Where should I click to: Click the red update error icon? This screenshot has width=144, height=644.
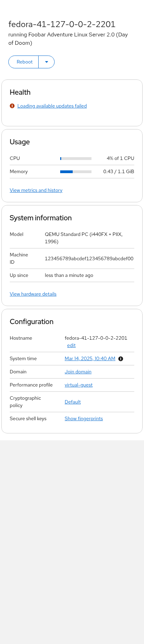click(12, 106)
